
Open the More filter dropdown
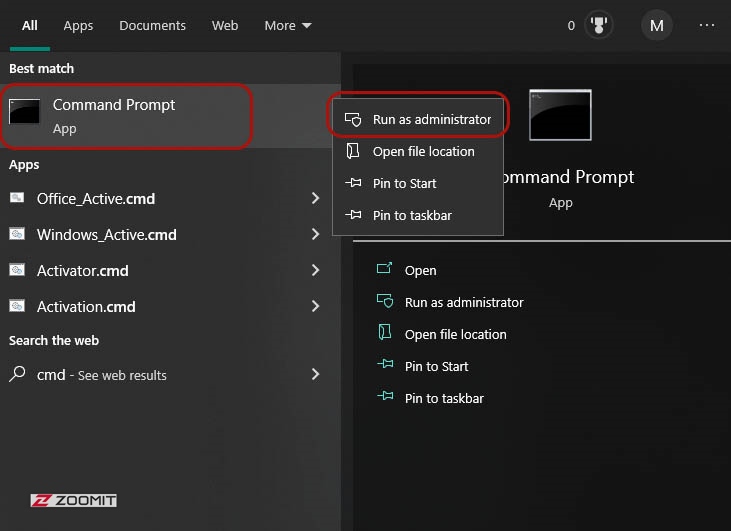tap(288, 25)
